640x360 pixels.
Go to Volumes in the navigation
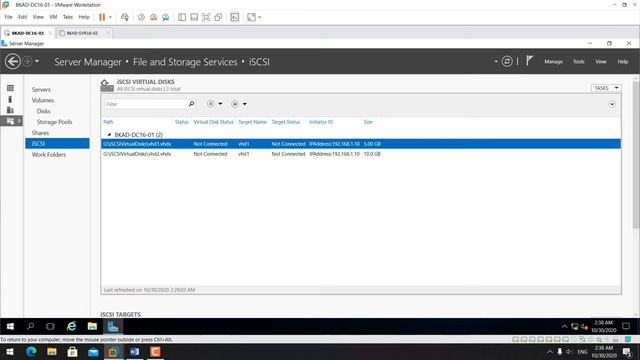[x=43, y=100]
